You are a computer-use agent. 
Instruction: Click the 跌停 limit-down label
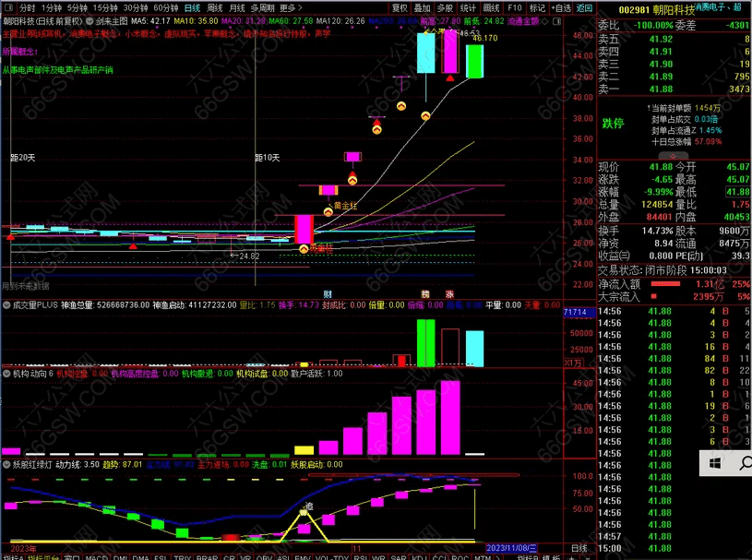tap(613, 124)
